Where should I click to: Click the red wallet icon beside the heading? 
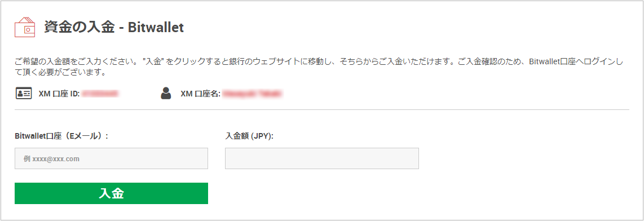[x=25, y=27]
